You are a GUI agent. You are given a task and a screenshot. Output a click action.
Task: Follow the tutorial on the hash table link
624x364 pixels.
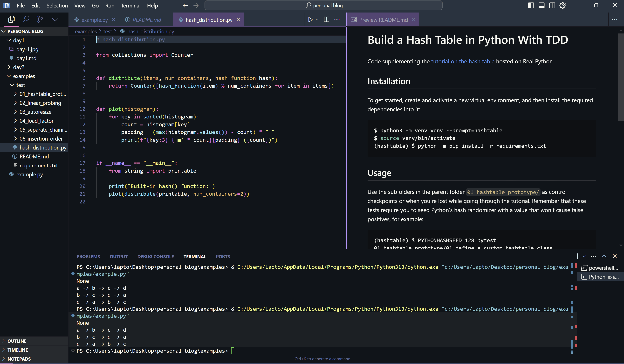tap(463, 61)
